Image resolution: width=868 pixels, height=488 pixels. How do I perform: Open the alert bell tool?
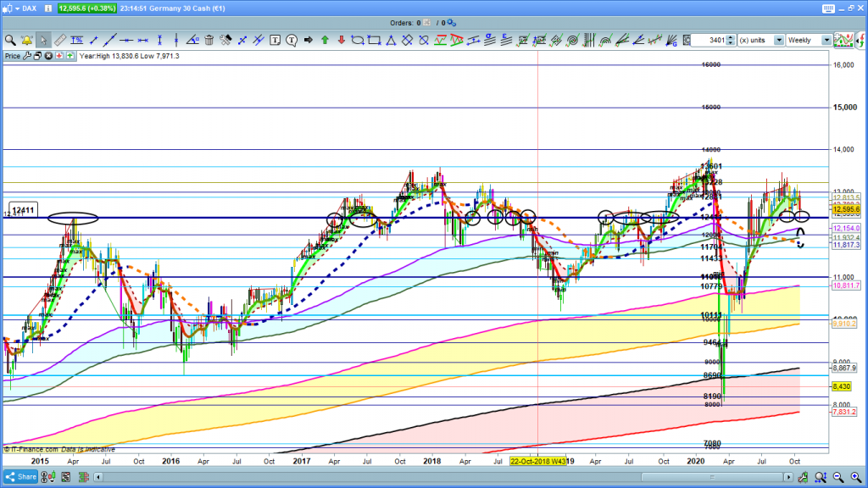26,40
